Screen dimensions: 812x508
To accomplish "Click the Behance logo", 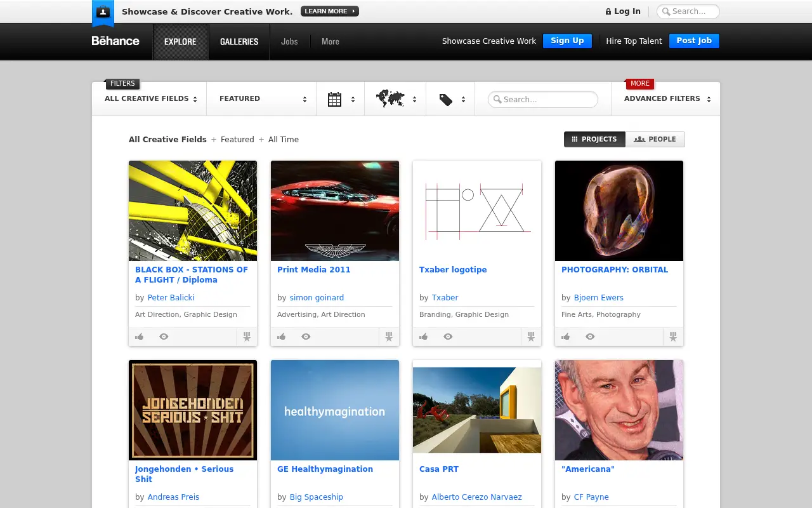I will click(115, 41).
